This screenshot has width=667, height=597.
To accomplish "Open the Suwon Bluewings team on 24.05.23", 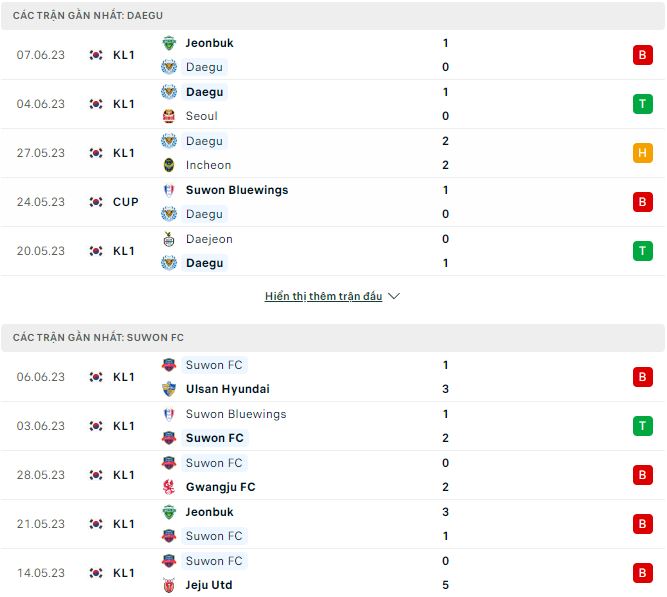I will pos(236,190).
